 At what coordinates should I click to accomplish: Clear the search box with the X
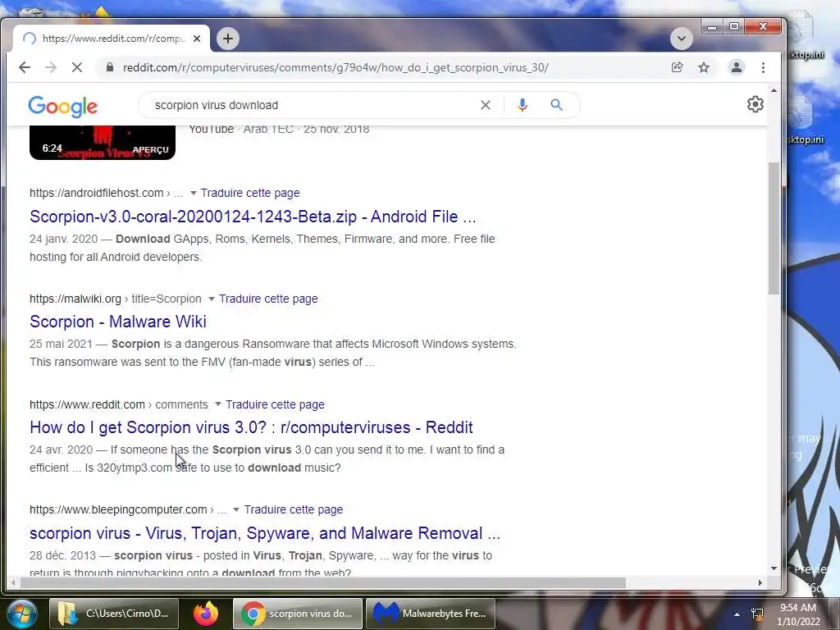click(x=486, y=105)
